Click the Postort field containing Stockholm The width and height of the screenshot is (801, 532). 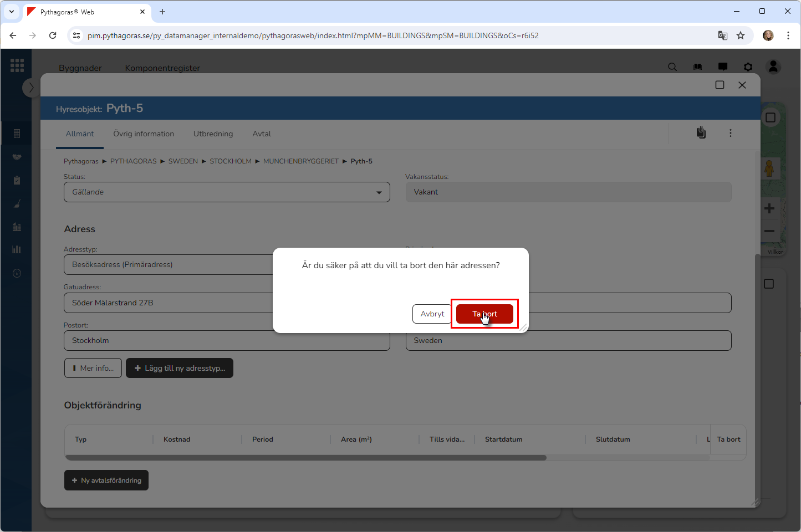click(227, 341)
